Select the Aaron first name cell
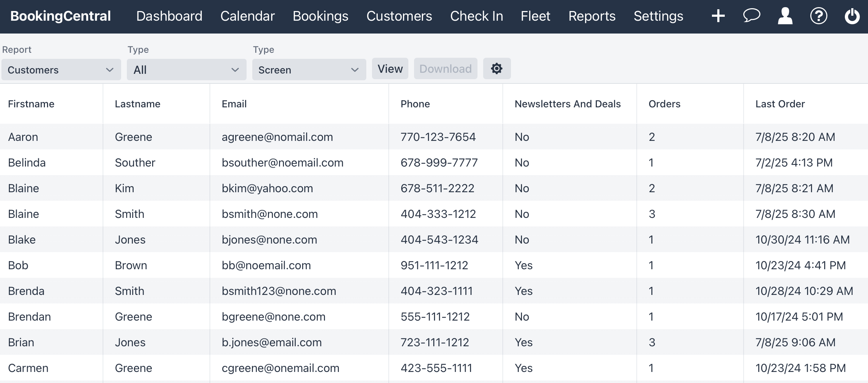 (x=23, y=137)
